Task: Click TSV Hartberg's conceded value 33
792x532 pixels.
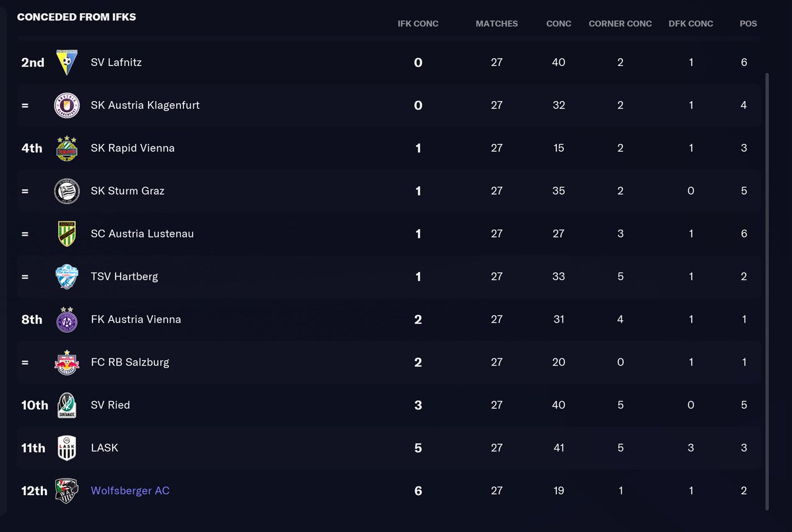Action: [x=558, y=277]
